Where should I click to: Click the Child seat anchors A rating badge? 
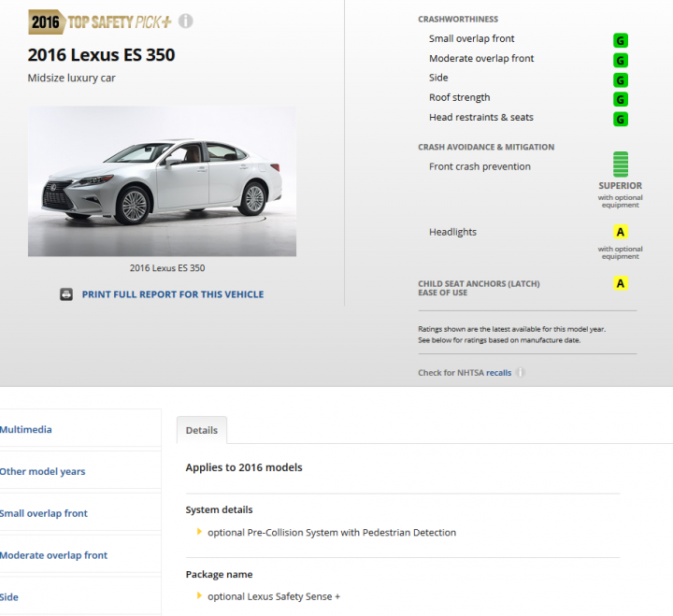tap(620, 283)
